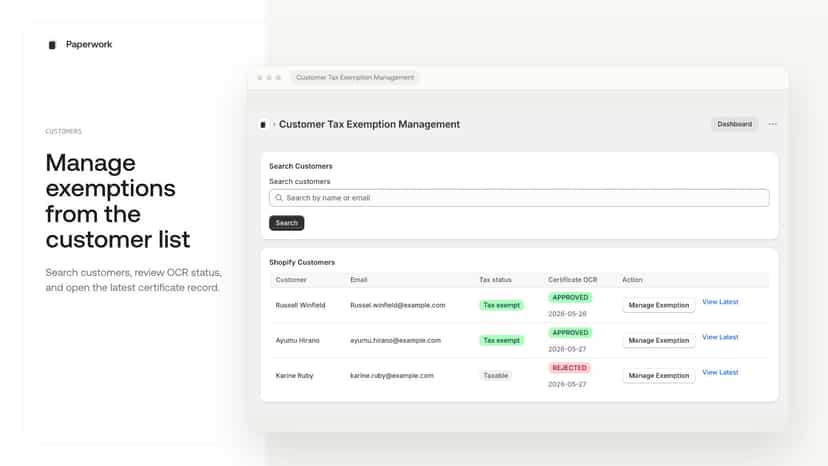Select the Customer Tax Exemption Management browser tab
This screenshot has height=466, width=828.
click(355, 78)
